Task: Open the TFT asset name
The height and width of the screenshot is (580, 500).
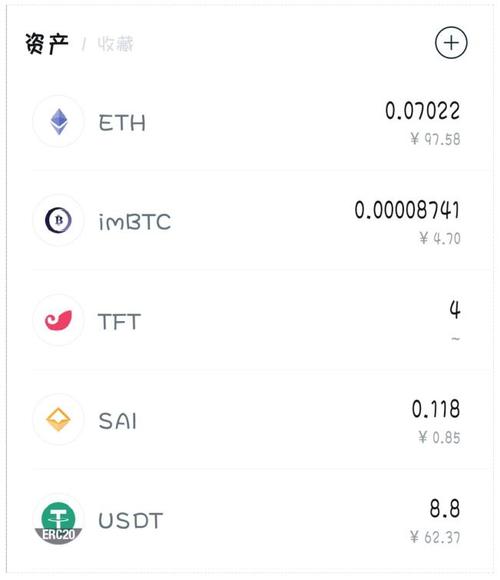Action: click(119, 321)
